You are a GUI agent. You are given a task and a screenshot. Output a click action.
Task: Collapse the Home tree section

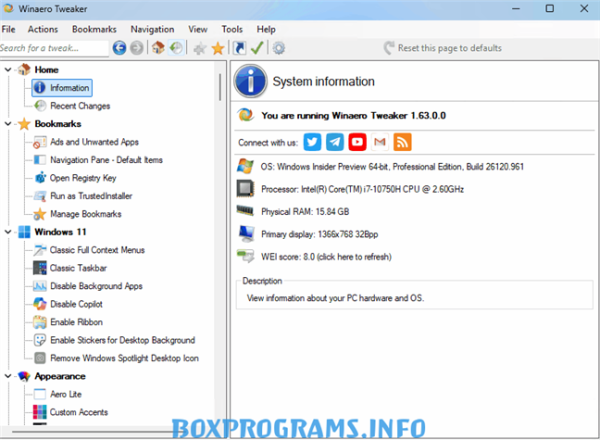tap(8, 70)
